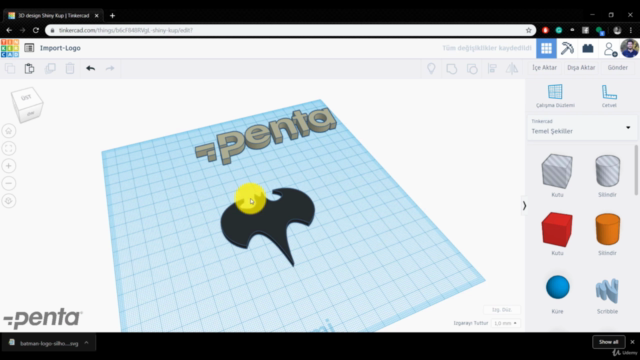Click the Mirror flip icon
Image resolution: width=640 pixels, height=360 pixels.
point(512,69)
